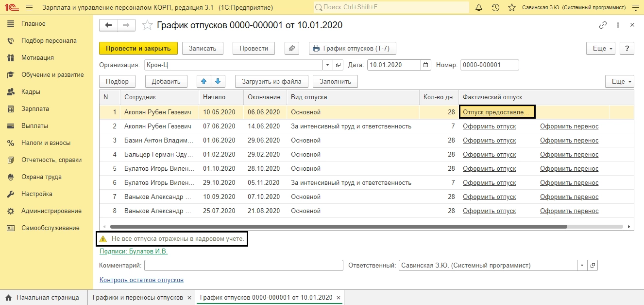Expand the Responsible person dropdown
The width and height of the screenshot is (644, 305).
click(x=582, y=266)
